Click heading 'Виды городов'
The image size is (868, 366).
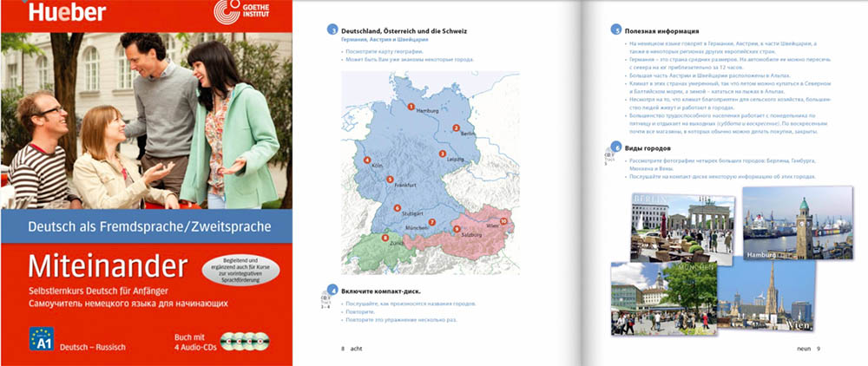[x=648, y=148]
